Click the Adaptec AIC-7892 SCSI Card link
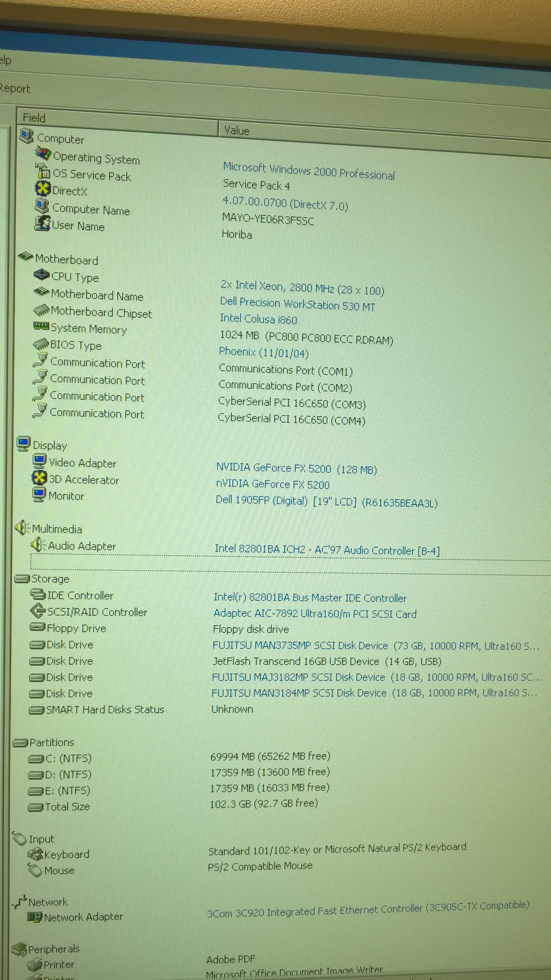 pyautogui.click(x=315, y=614)
